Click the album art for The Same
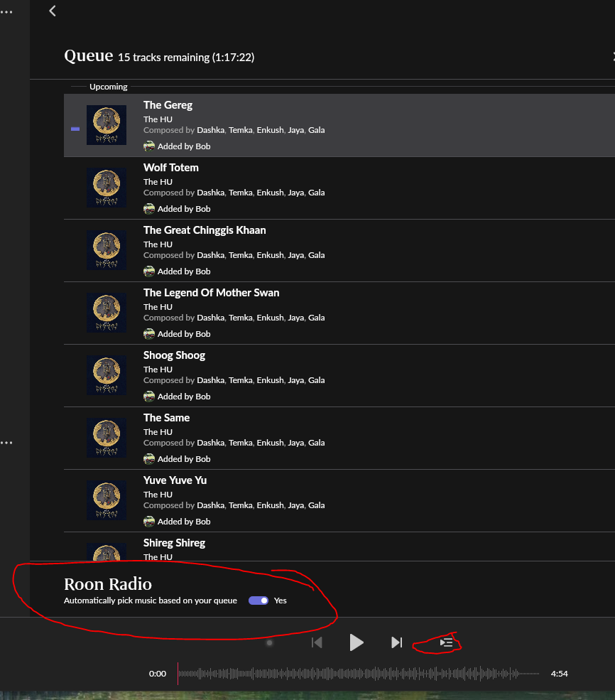This screenshot has height=700, width=615. [x=107, y=438]
